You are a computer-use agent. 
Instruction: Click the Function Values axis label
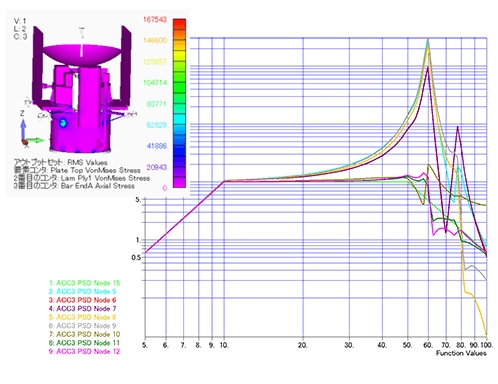[x=461, y=353]
